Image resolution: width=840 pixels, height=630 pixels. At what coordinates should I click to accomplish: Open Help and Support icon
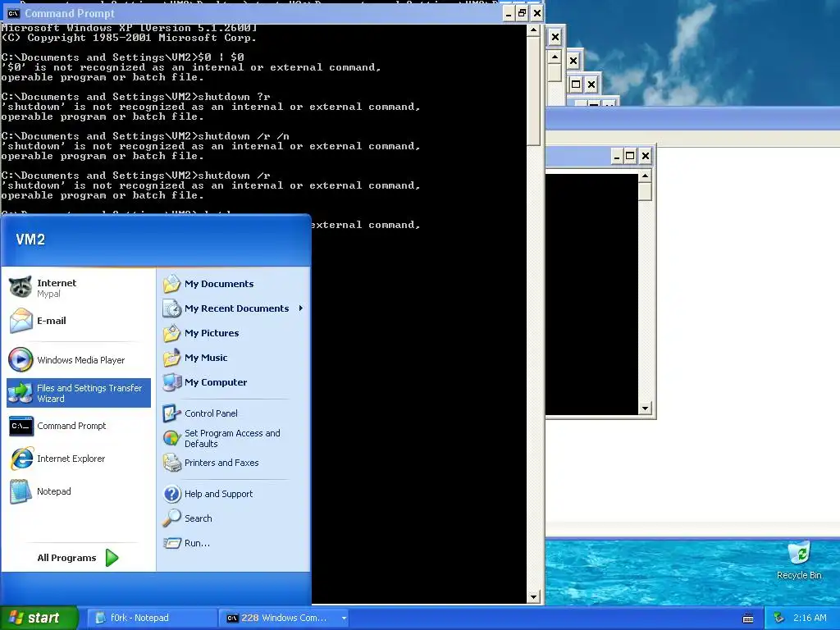[x=172, y=493]
